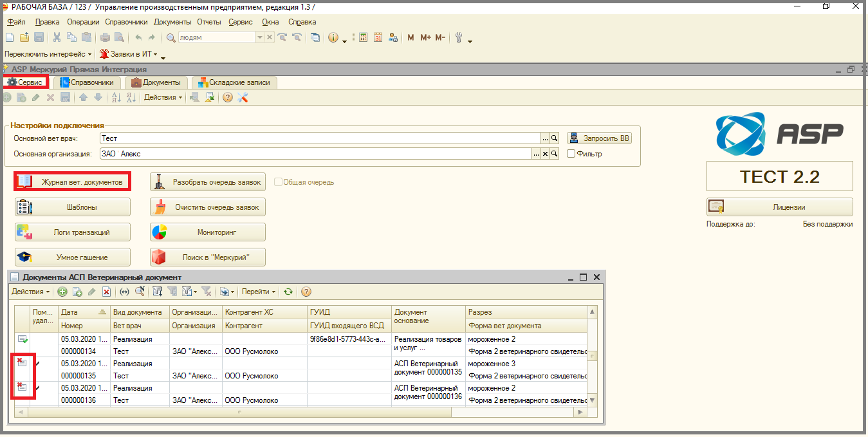Click the Журнал вет. документов button

[73, 182]
